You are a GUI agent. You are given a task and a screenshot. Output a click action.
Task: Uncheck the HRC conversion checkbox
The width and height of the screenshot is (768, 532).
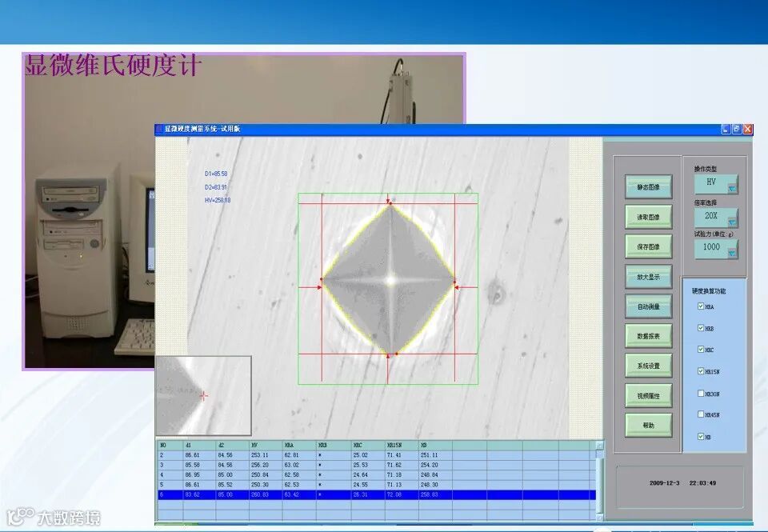pos(701,350)
